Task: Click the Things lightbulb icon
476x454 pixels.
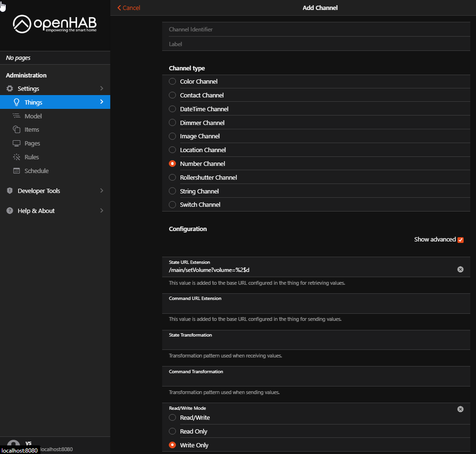Action: [x=16, y=102]
